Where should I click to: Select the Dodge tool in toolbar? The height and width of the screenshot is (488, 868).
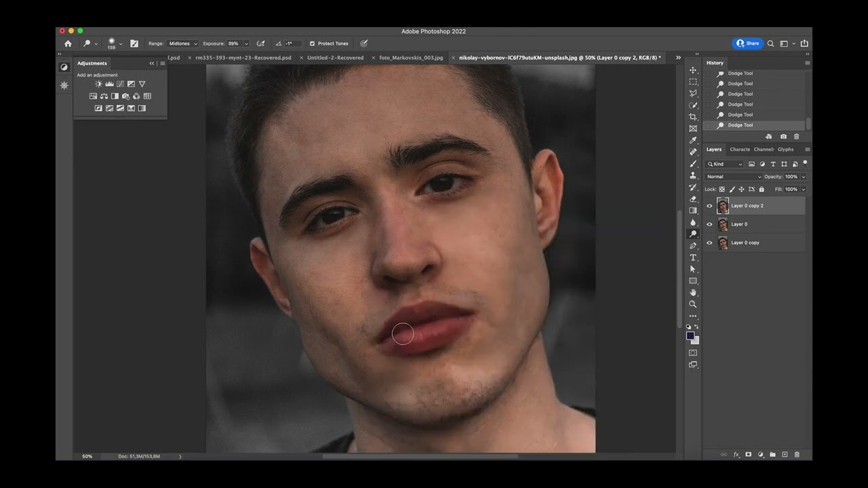point(692,234)
